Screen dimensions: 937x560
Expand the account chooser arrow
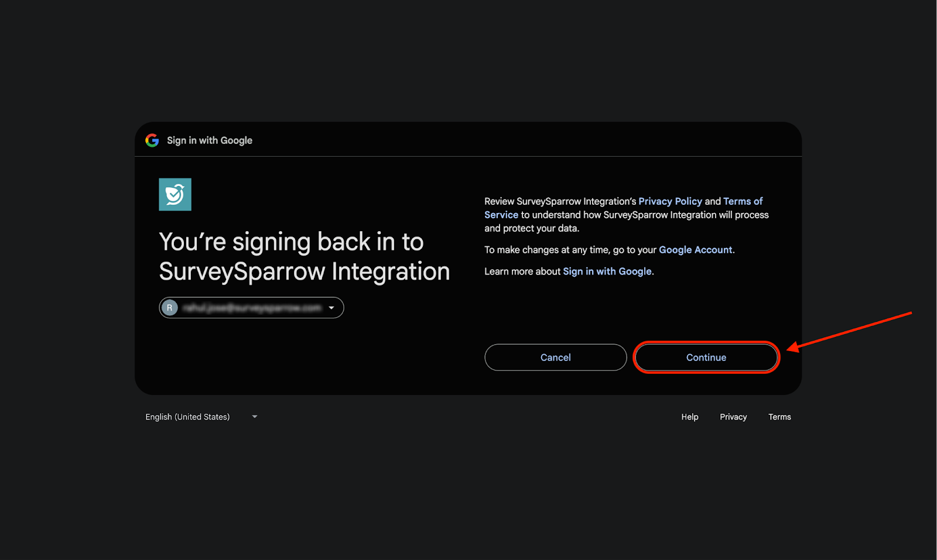click(x=331, y=308)
